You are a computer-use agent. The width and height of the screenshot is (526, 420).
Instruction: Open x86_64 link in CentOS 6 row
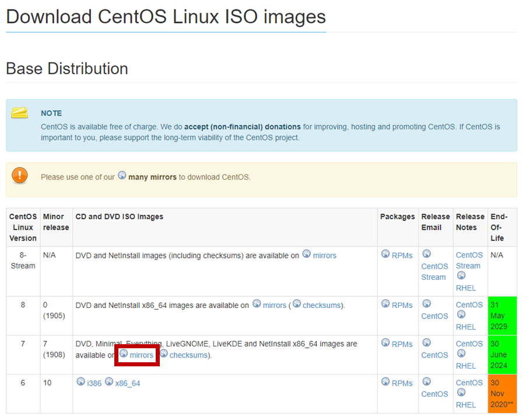(x=128, y=383)
